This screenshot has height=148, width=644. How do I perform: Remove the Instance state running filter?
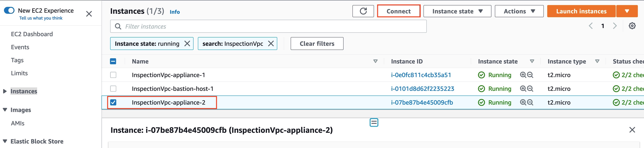[187, 44]
